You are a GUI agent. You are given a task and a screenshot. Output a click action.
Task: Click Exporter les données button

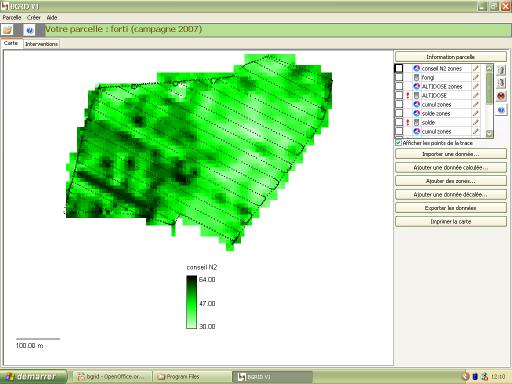pyautogui.click(x=451, y=208)
